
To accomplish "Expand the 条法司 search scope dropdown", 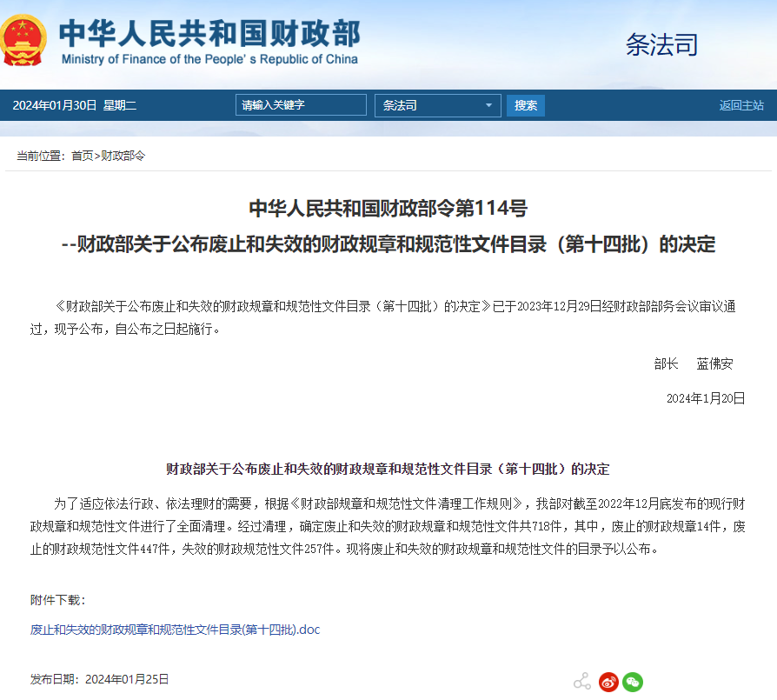I will click(437, 105).
